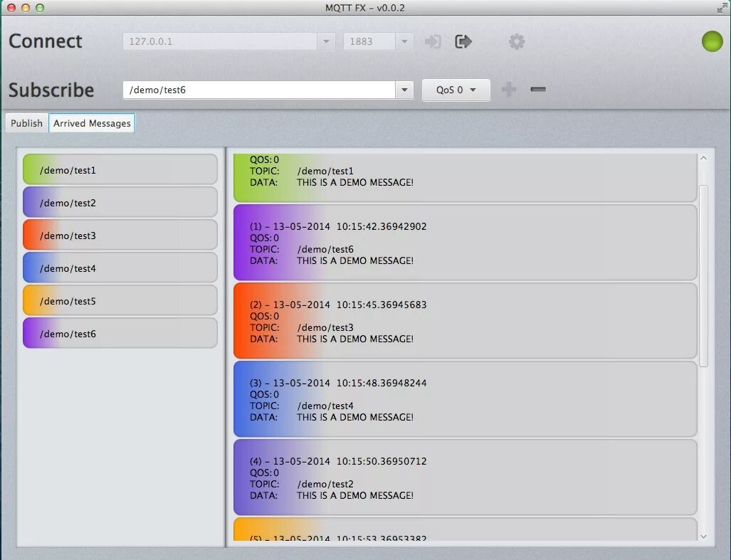The height and width of the screenshot is (560, 731).
Task: Open the QoS 0 selector
Action: 456,90
